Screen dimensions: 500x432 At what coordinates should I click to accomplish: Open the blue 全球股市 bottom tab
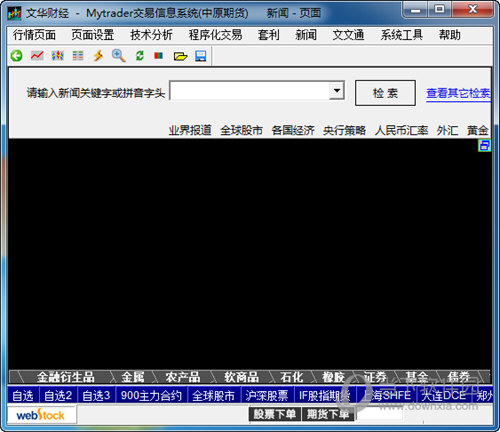click(213, 396)
